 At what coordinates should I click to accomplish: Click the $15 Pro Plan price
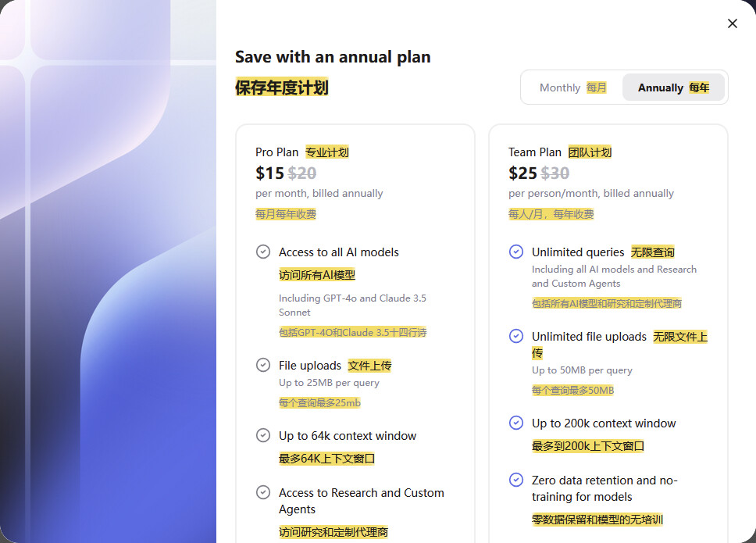pyautogui.click(x=269, y=173)
